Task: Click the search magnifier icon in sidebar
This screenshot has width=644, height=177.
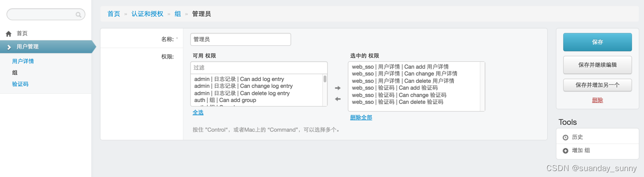Action: [x=78, y=15]
